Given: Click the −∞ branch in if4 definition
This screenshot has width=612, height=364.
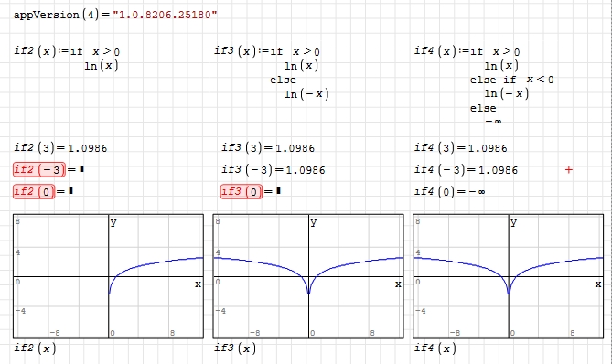Looking at the screenshot, I should tap(493, 122).
